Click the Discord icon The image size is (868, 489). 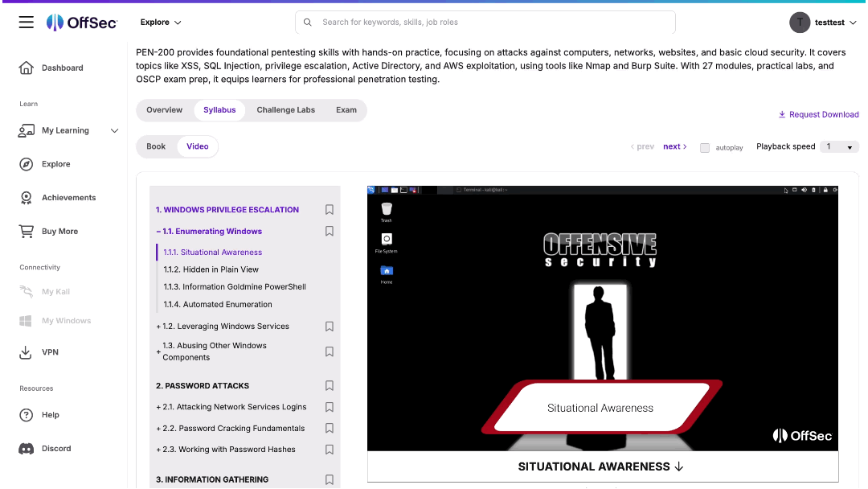coord(26,449)
